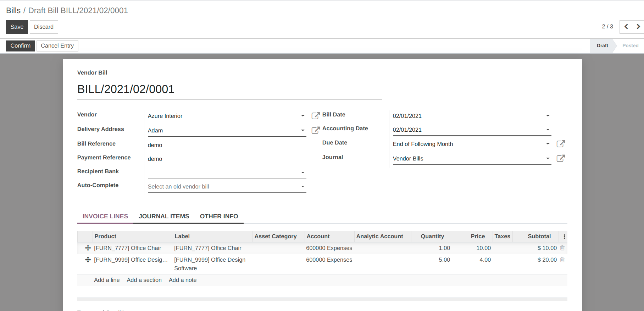This screenshot has height=311, width=644.
Task: Open the Vendor external link icon
Action: 316,116
